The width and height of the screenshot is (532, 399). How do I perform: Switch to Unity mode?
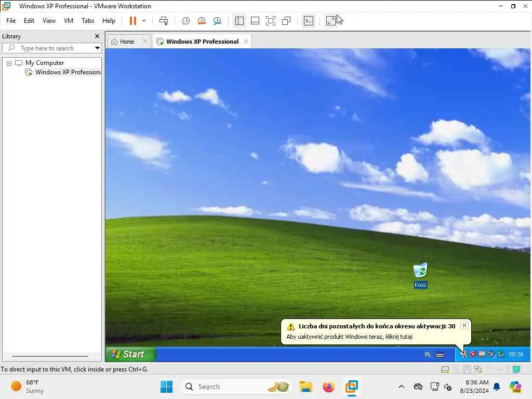coord(286,21)
